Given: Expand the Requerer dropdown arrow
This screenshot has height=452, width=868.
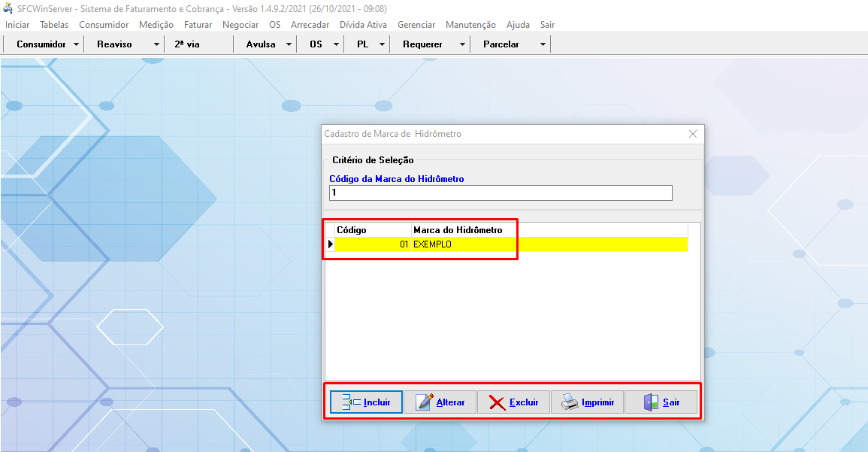Looking at the screenshot, I should pos(462,44).
